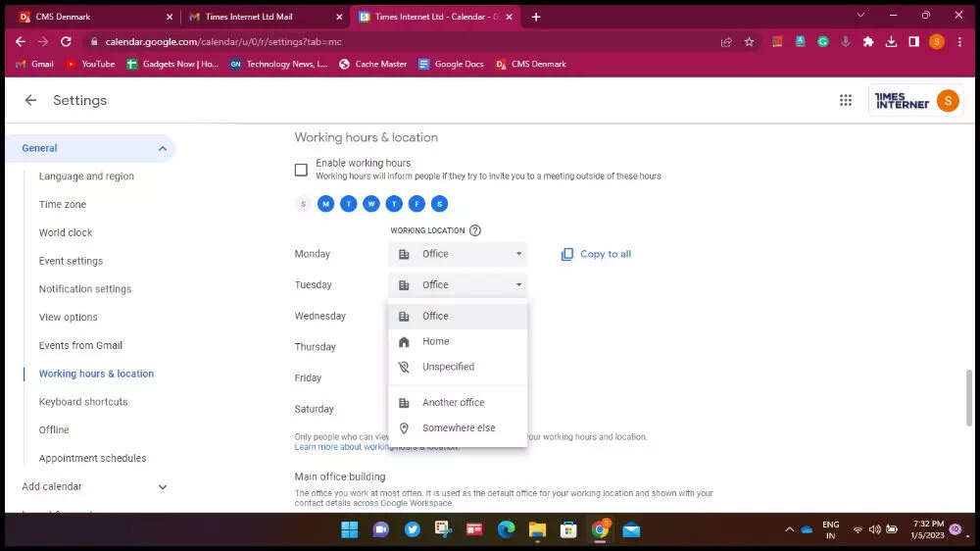Screen dimensions: 980x551
Task: Select Home from the location menu
Action: (x=436, y=341)
